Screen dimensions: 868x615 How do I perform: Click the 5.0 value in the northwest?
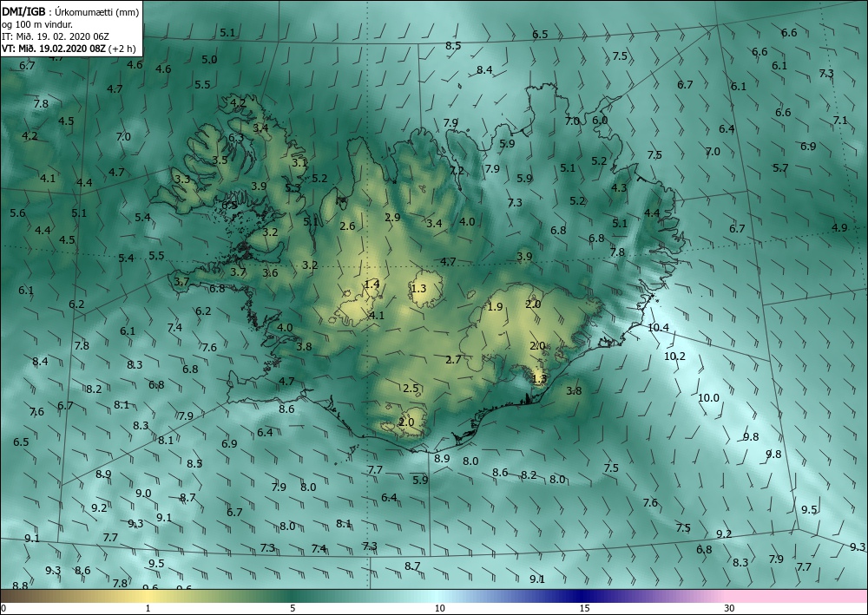[209, 60]
